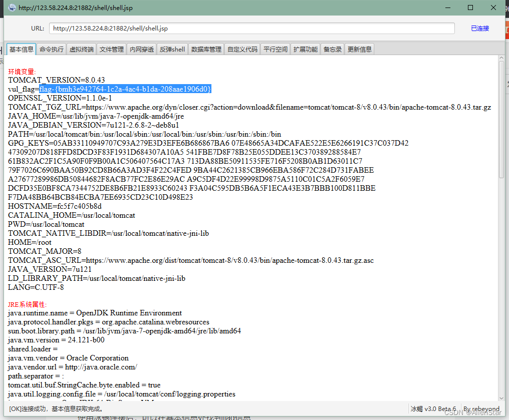Click the CATALINA_HOME line
This screenshot has width=509, height=420.
pos(72,215)
